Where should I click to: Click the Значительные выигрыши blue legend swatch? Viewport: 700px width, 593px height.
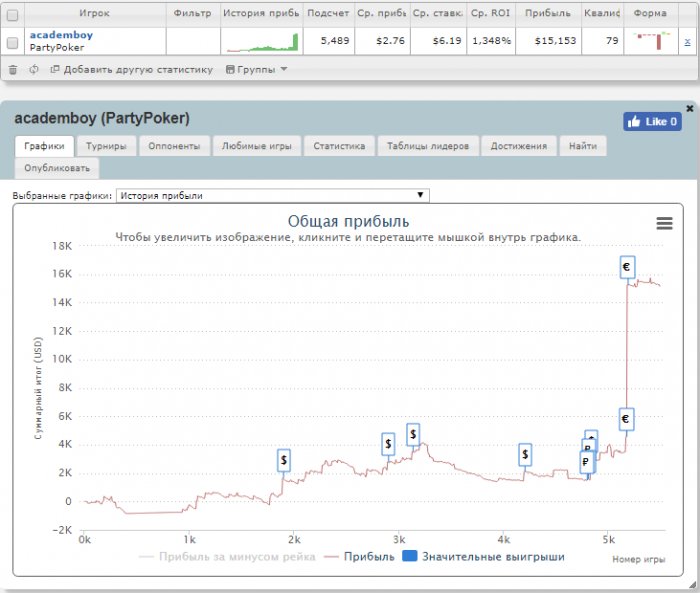(x=409, y=557)
